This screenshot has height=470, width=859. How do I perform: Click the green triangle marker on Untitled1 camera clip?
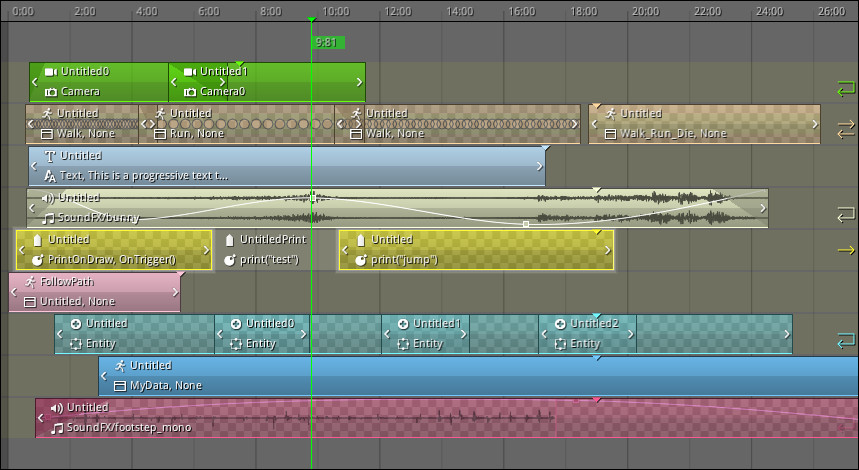point(239,65)
